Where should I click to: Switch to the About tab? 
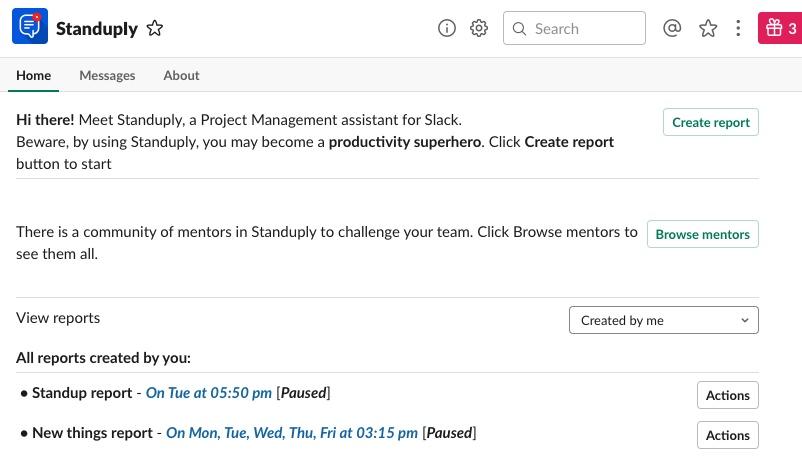(x=181, y=75)
